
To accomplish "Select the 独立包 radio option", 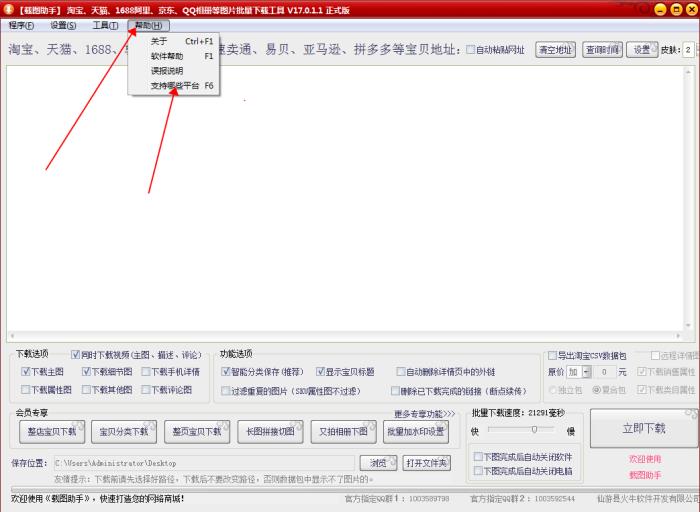I will tap(552, 390).
